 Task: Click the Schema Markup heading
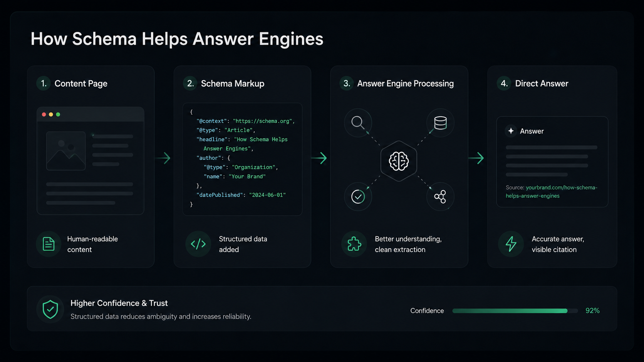pos(233,83)
